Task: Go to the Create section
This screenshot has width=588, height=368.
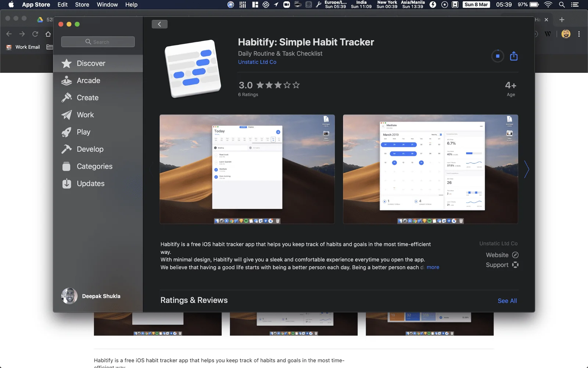Action: click(x=98, y=98)
